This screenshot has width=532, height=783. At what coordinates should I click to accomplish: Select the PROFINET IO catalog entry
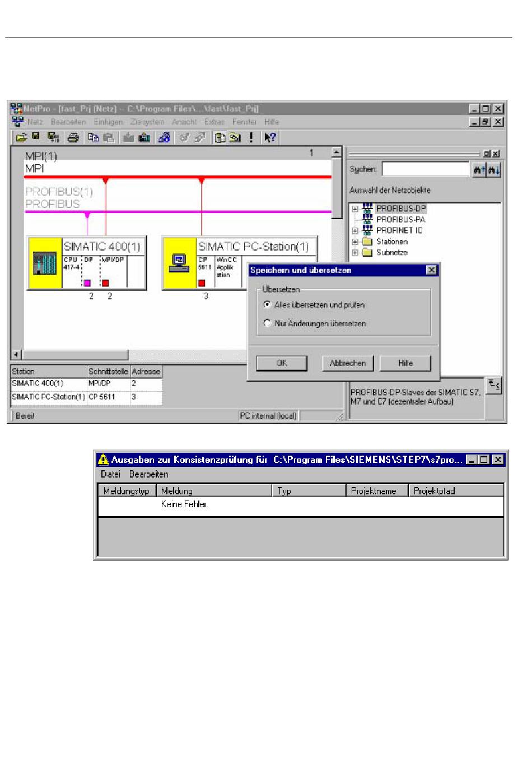pos(399,230)
